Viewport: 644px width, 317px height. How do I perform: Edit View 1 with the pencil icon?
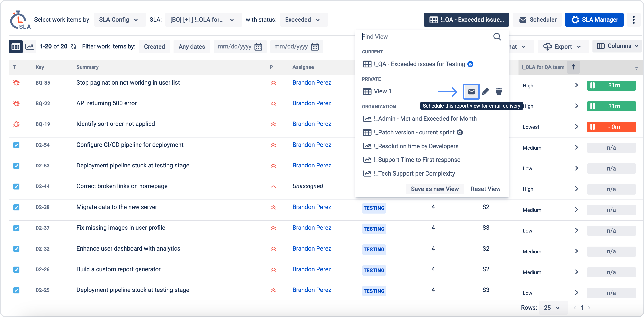(x=485, y=91)
